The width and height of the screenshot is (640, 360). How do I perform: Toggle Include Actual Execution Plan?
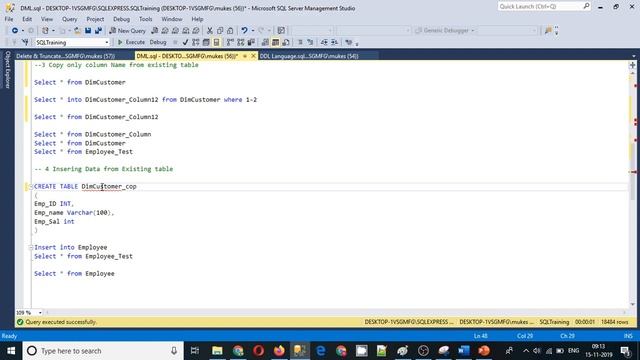(x=230, y=42)
